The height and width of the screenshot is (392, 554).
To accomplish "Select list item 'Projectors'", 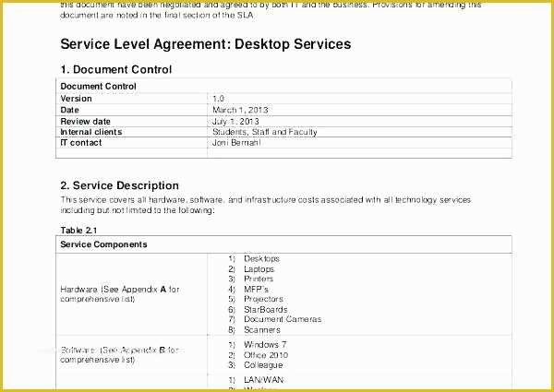I will point(263,299).
